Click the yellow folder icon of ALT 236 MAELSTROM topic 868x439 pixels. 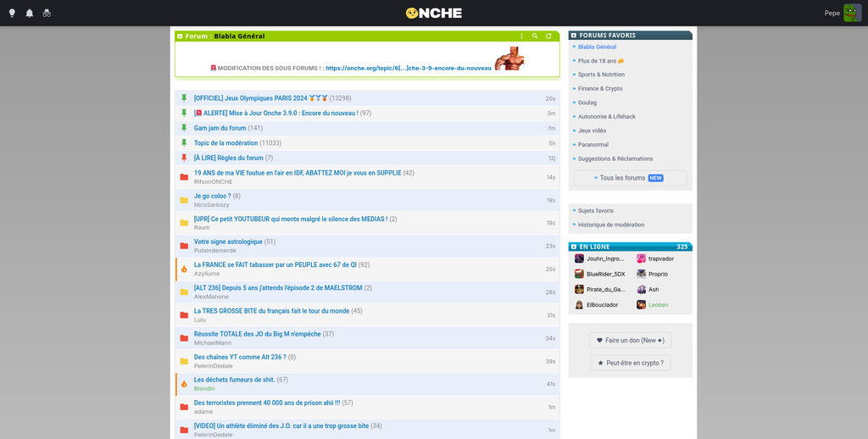point(184,292)
